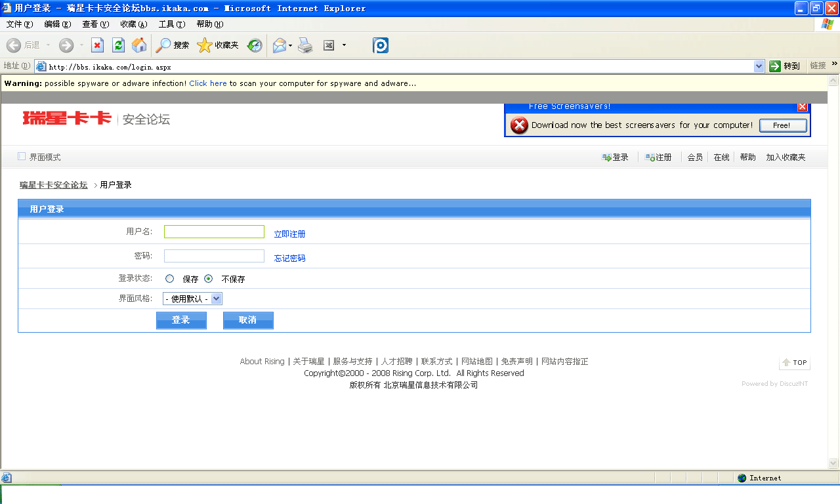Click the Windows flag logo in the menu bar
840x504 pixels.
click(x=828, y=24)
